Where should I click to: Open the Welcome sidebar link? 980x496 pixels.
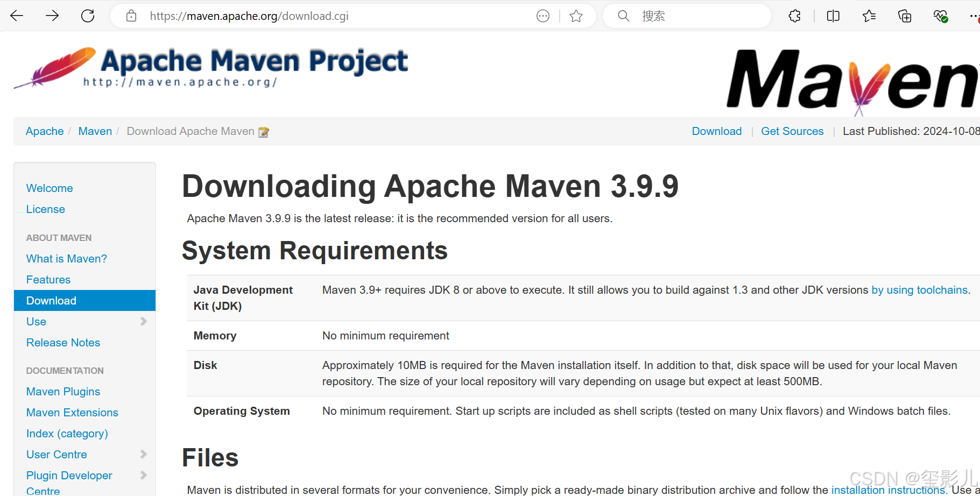point(50,188)
